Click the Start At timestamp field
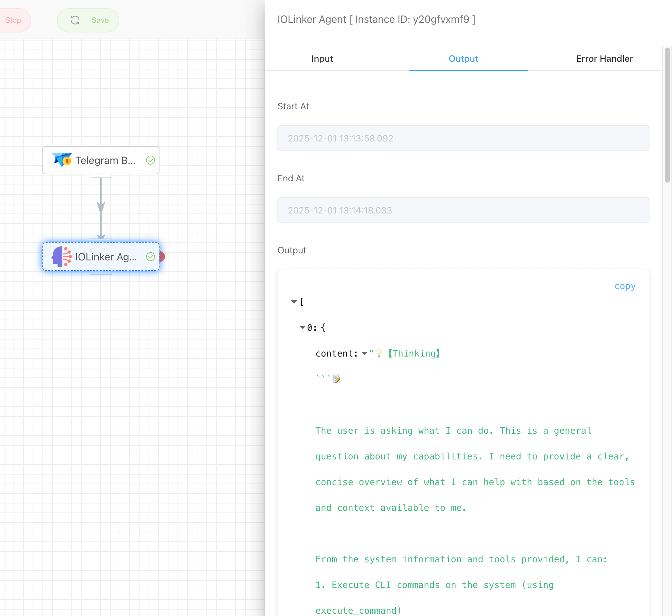The width and height of the screenshot is (672, 616). 463,138
